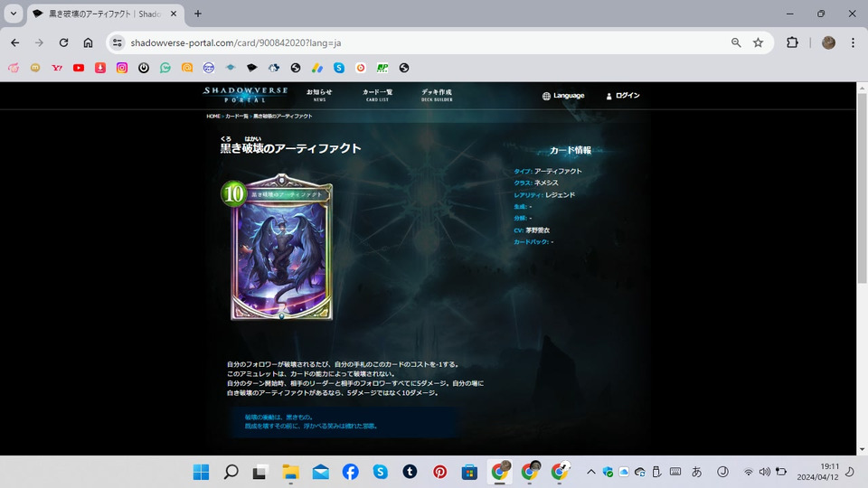The image size is (868, 488).
Task: Open File Explorer from taskbar
Action: pyautogui.click(x=290, y=472)
